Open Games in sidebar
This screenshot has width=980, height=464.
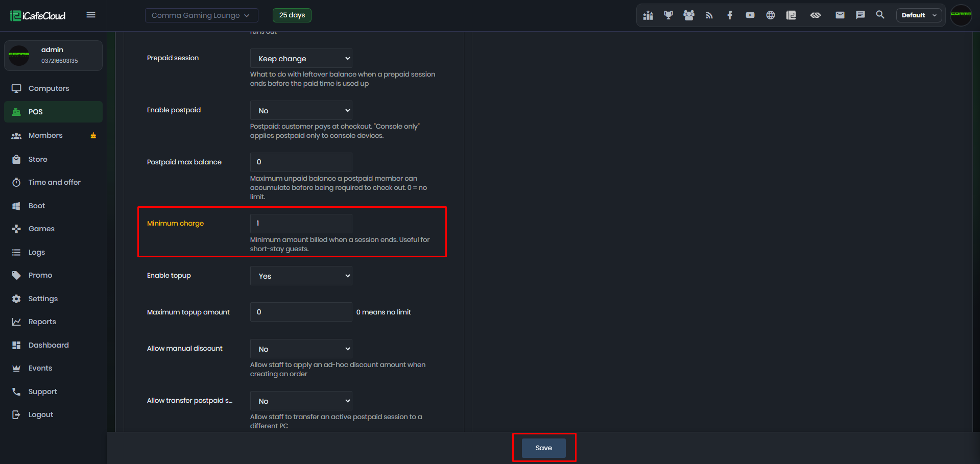click(53, 229)
